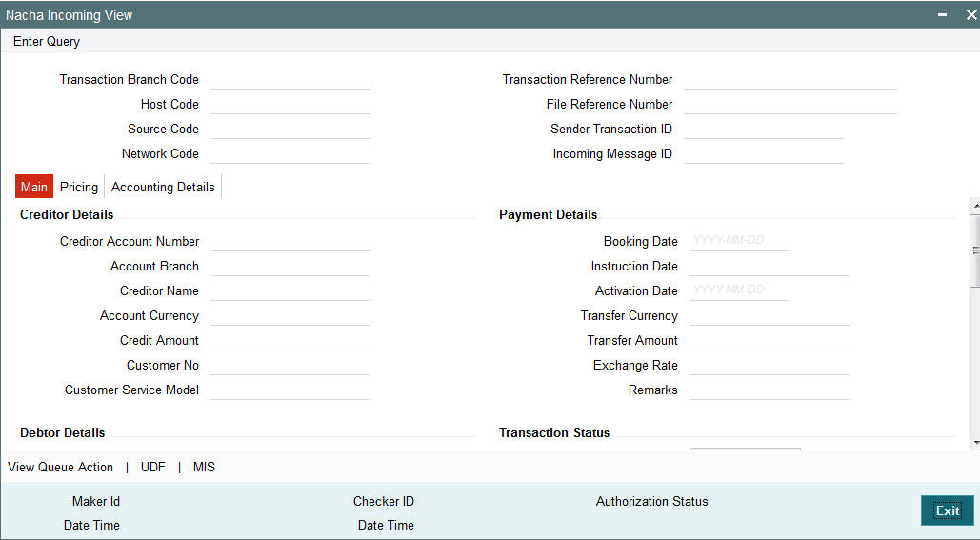980x540 pixels.
Task: Focus the Incoming Message ID field
Action: [764, 153]
